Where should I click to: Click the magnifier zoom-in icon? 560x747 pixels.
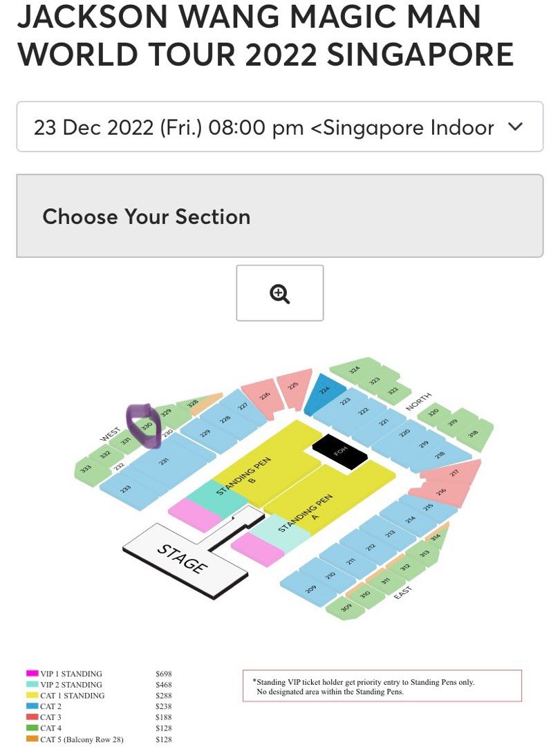tap(279, 293)
